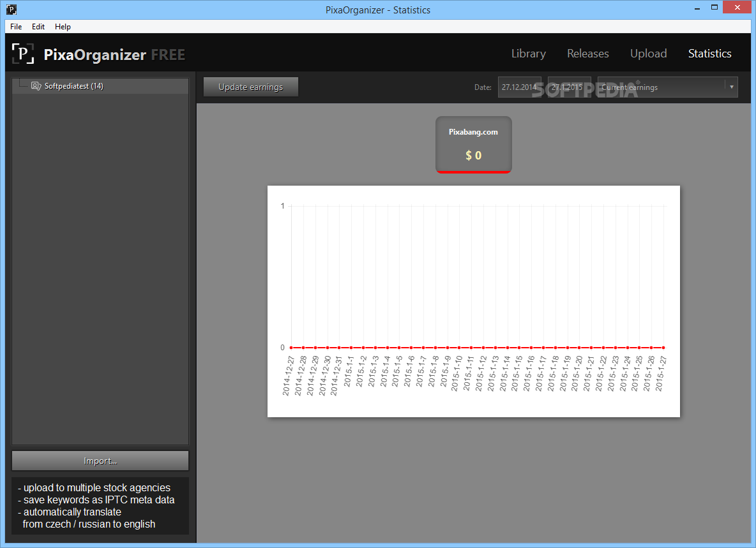Close the PixaOrganizer window
The height and width of the screenshot is (548, 756).
[x=737, y=7]
